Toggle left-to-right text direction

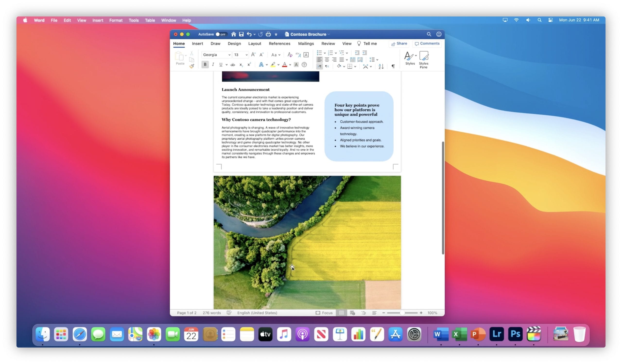click(x=319, y=66)
